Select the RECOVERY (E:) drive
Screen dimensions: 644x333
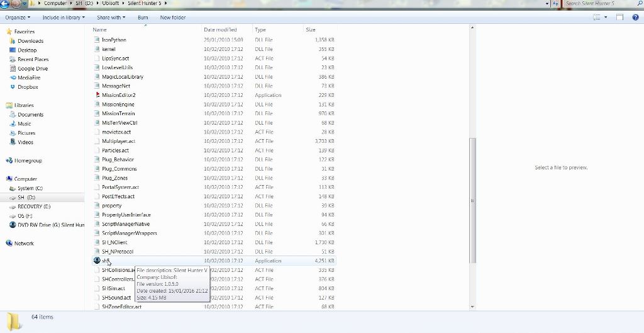pyautogui.click(x=34, y=206)
